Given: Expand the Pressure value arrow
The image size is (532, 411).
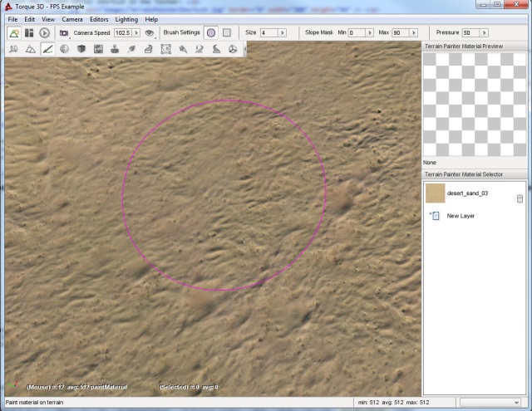Looking at the screenshot, I should coord(485,33).
